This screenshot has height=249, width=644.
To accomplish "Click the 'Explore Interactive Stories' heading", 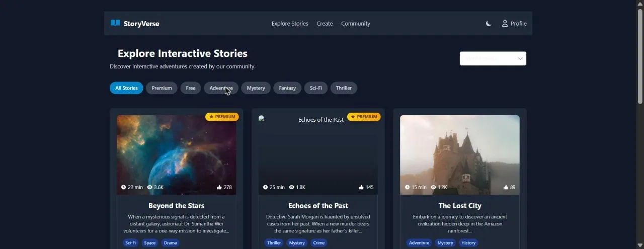I will point(183,53).
